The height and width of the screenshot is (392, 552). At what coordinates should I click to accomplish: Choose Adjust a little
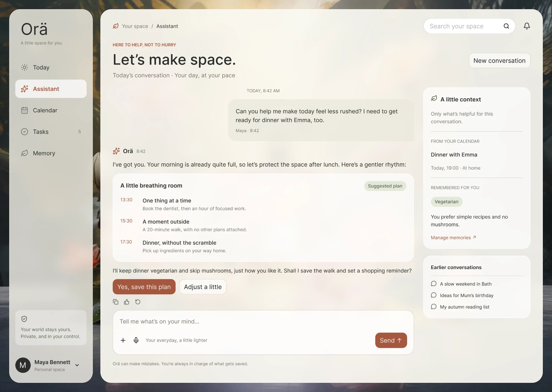tap(203, 287)
